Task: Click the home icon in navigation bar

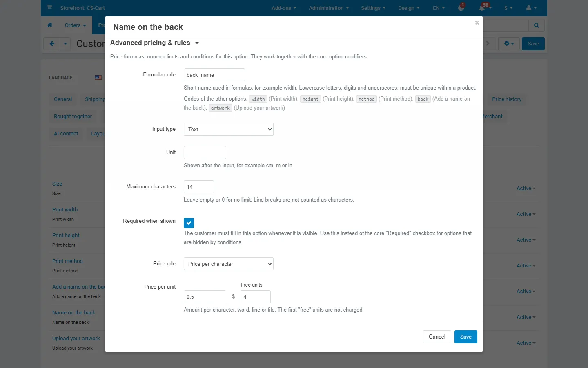Action: (x=50, y=25)
